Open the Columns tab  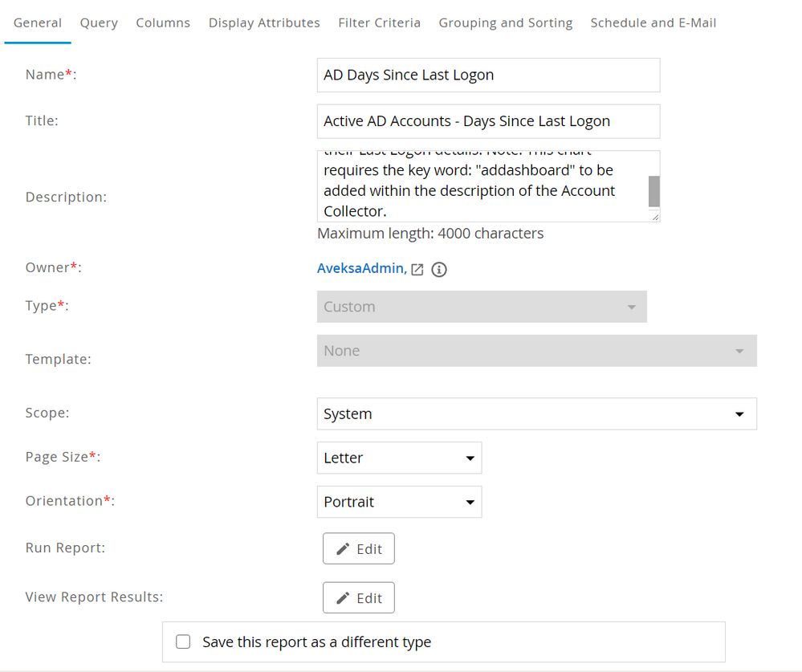point(163,22)
